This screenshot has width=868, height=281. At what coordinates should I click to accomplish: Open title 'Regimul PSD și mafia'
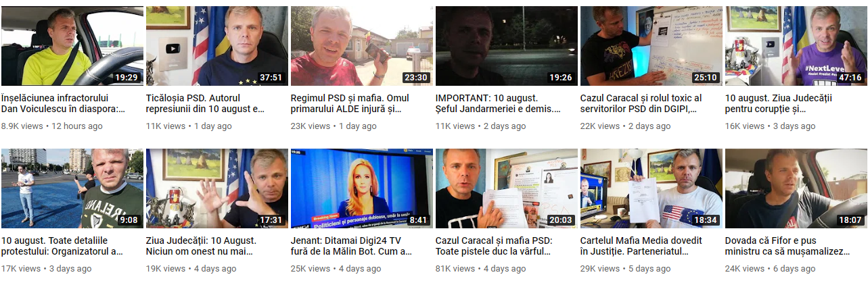coord(350,103)
